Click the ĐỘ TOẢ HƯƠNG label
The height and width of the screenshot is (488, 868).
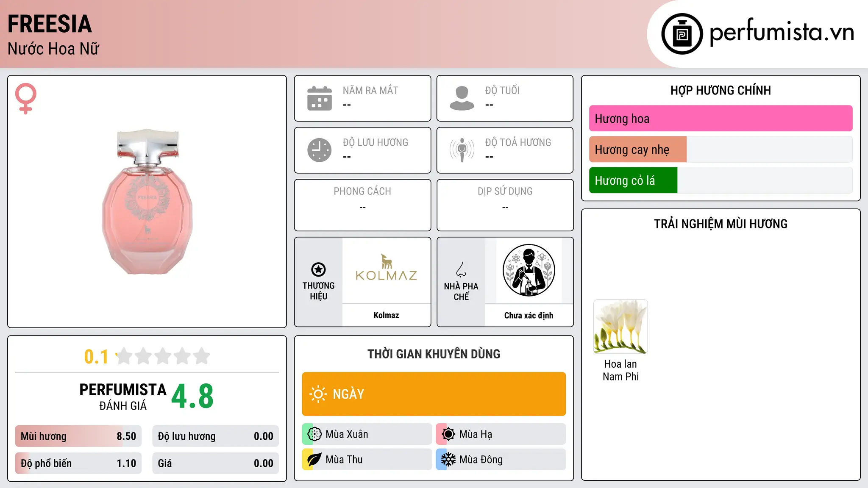518,142
